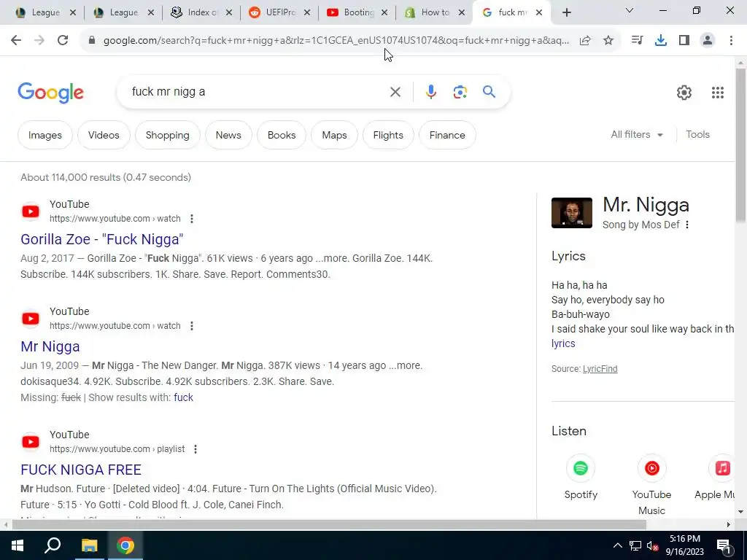Bookmark this page with the star icon
Image resolution: width=747 pixels, height=560 pixels.
[x=608, y=41]
